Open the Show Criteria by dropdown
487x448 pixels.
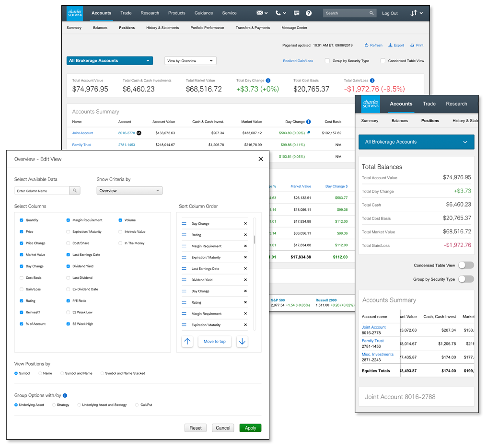(x=129, y=191)
